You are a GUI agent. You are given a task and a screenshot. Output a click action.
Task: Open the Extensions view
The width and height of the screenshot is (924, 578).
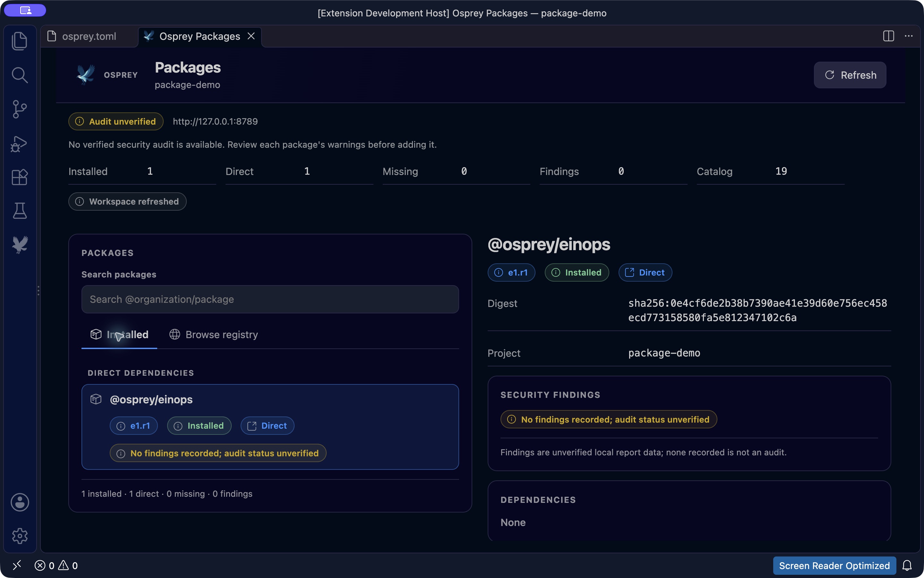coord(20,177)
